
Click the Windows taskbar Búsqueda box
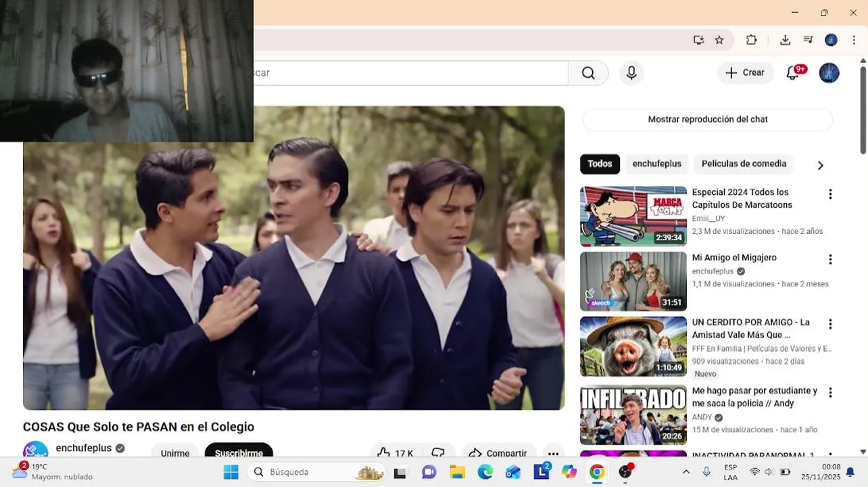tap(316, 472)
